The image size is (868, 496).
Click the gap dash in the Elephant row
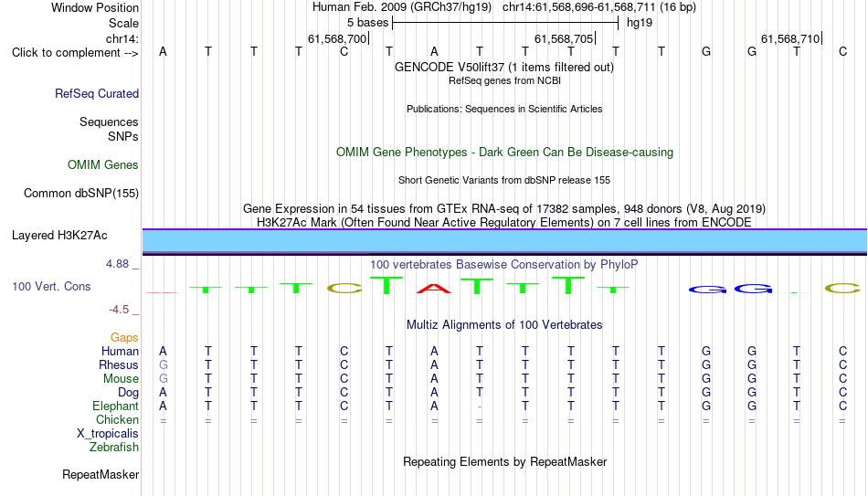pyautogui.click(x=480, y=406)
